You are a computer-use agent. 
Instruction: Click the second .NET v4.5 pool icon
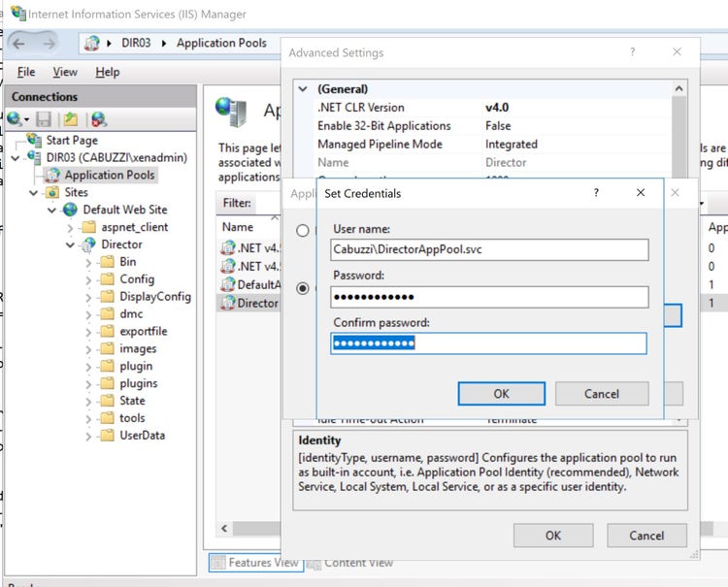tap(227, 267)
